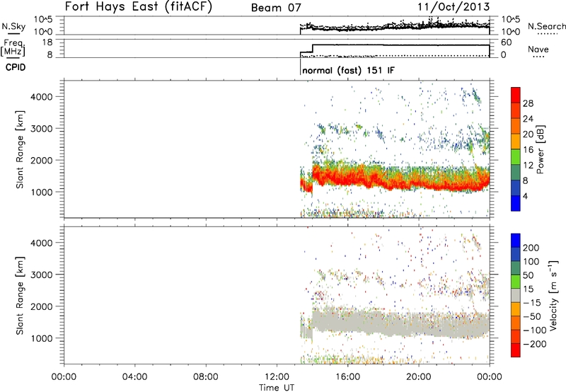The height and width of the screenshot is (392, 566).
Task: Click the 18 frequency axis tick label
Action: coord(47,42)
